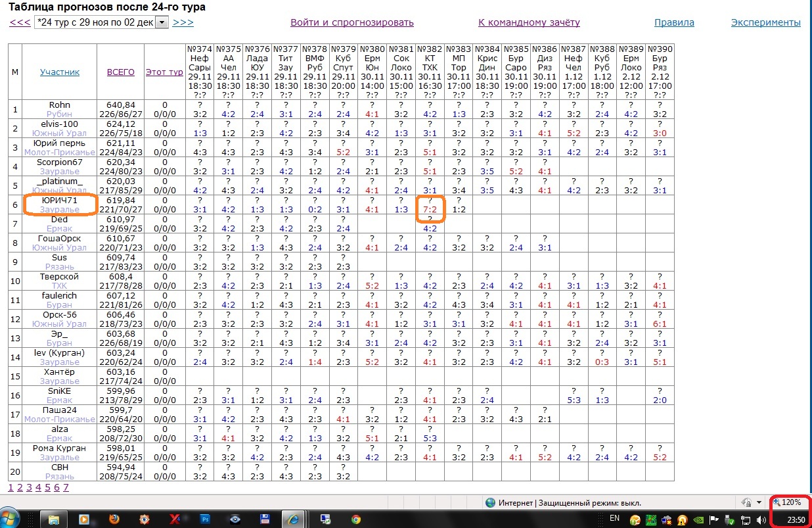Open the tour selection dropdown
Screen dimensions: 812x528
(162, 22)
